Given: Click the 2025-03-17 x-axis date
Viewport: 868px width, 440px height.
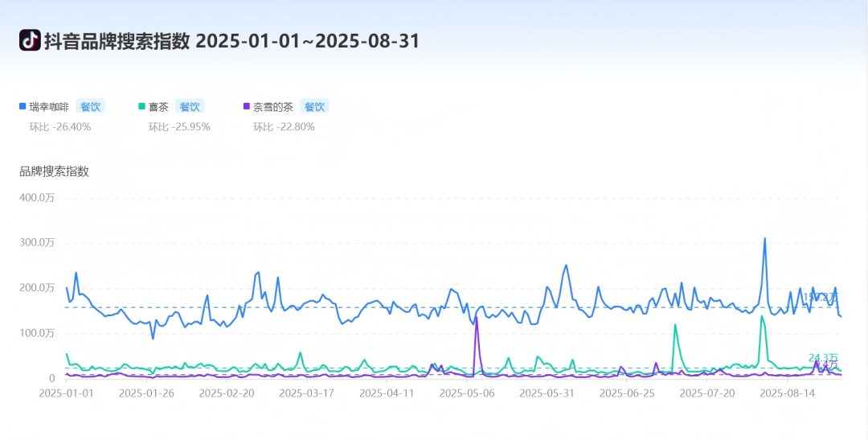Looking at the screenshot, I should pyautogui.click(x=307, y=393).
